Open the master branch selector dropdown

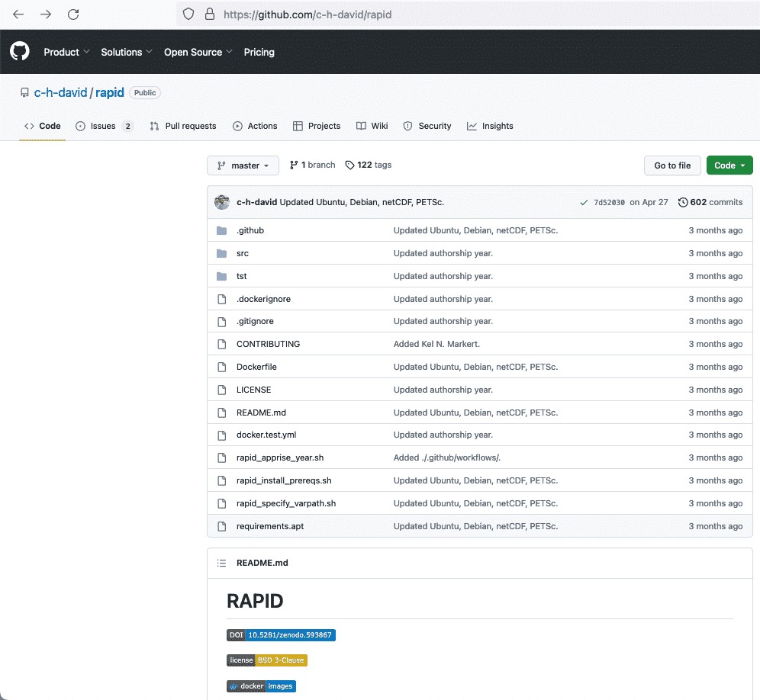point(243,165)
